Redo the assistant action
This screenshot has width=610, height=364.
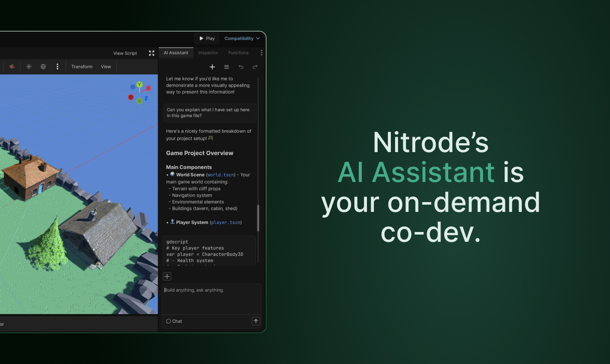[x=255, y=67]
